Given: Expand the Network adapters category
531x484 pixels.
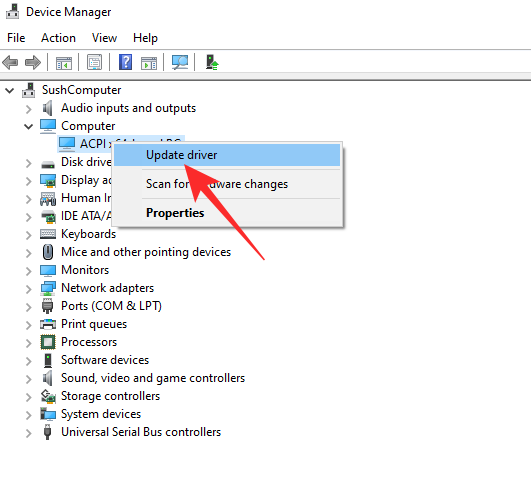Looking at the screenshot, I should click(28, 289).
